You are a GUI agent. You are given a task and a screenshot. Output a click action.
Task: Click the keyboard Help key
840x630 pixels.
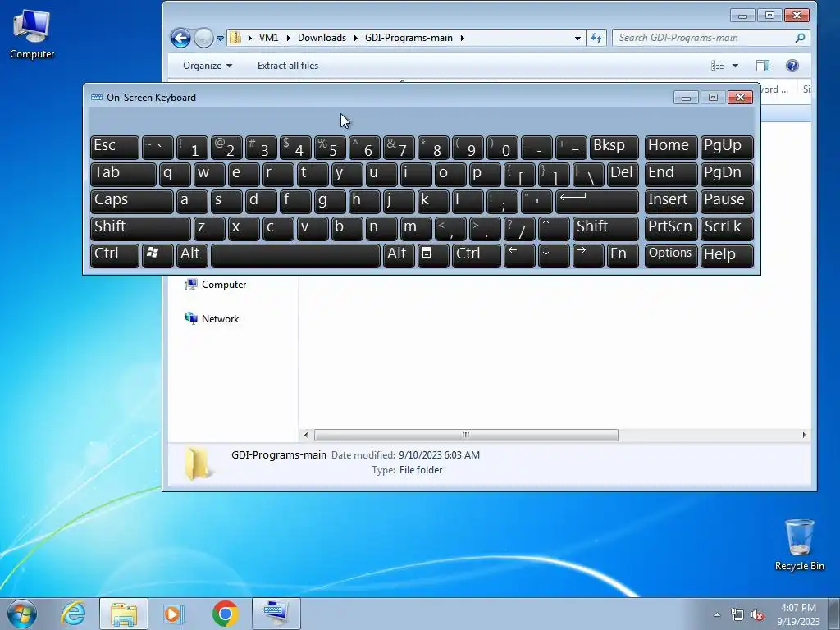tap(727, 255)
